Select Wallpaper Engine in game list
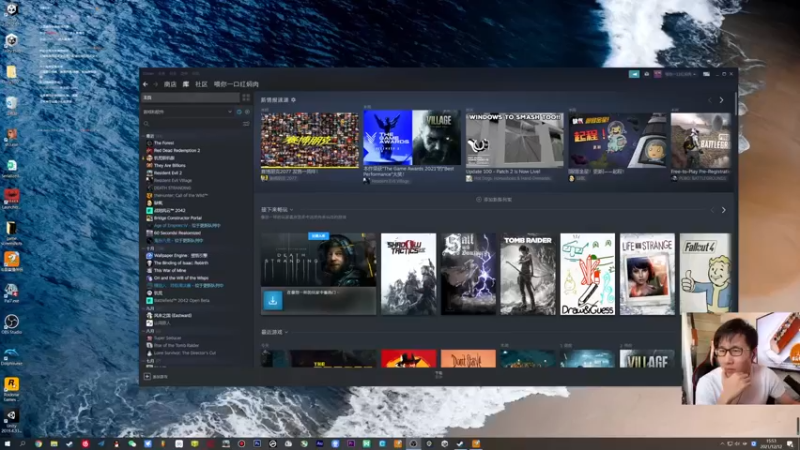The height and width of the screenshot is (450, 800). [x=180, y=256]
